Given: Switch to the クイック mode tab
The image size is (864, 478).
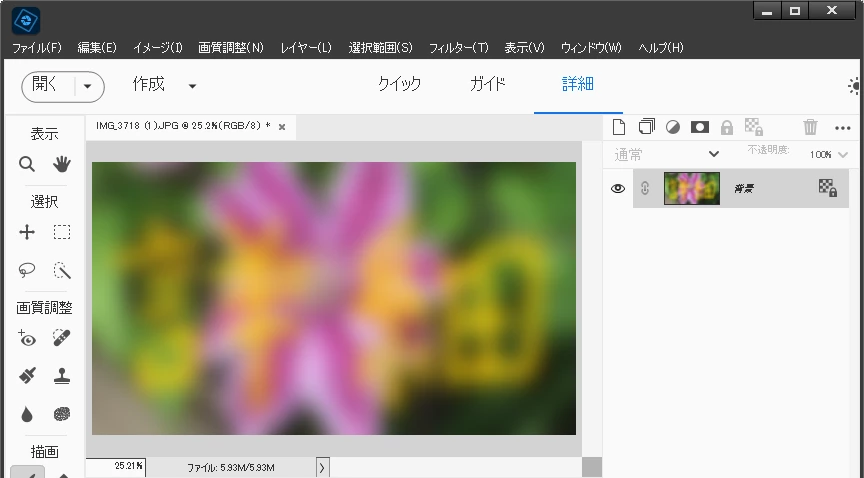Looking at the screenshot, I should tap(399, 84).
